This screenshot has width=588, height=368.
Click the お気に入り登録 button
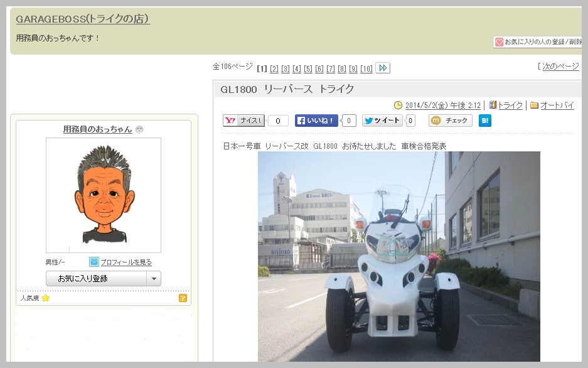(96, 279)
